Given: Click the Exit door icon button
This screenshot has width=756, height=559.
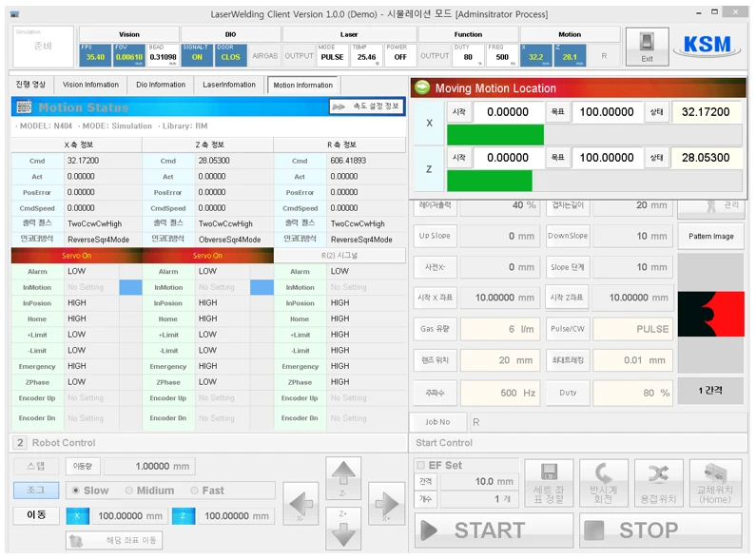Looking at the screenshot, I should [647, 47].
